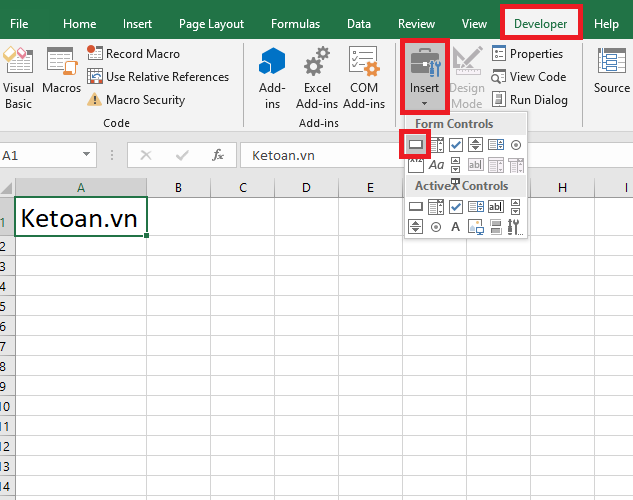Screen dimensions: 633x500
Task: Pick the Option Button form control
Action: [516, 145]
